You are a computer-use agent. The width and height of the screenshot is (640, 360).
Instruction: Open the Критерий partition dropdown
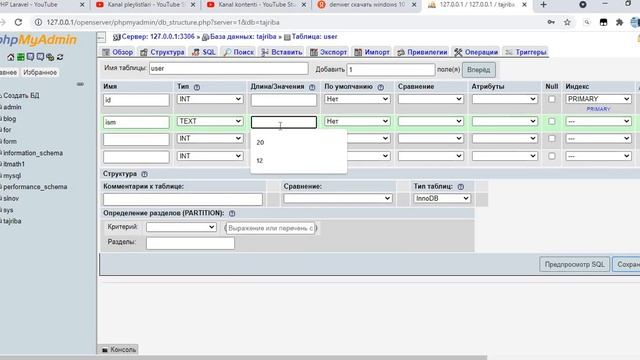(x=181, y=227)
